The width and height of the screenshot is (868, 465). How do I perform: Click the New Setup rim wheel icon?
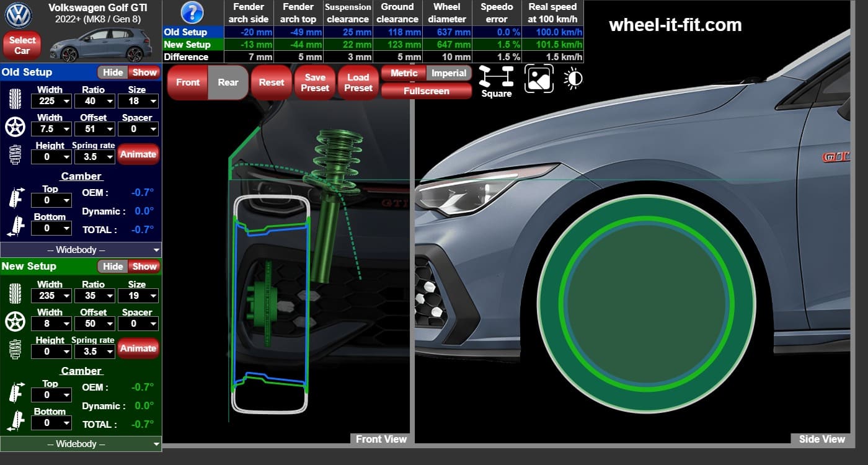click(14, 322)
